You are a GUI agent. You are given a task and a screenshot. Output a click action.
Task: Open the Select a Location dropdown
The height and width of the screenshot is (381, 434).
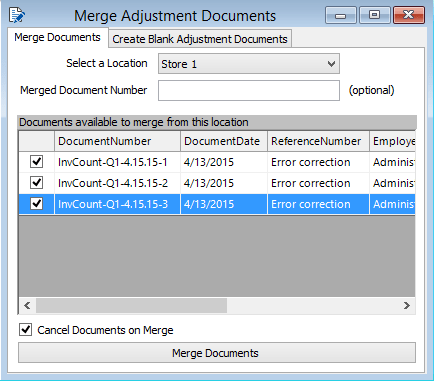[249, 64]
